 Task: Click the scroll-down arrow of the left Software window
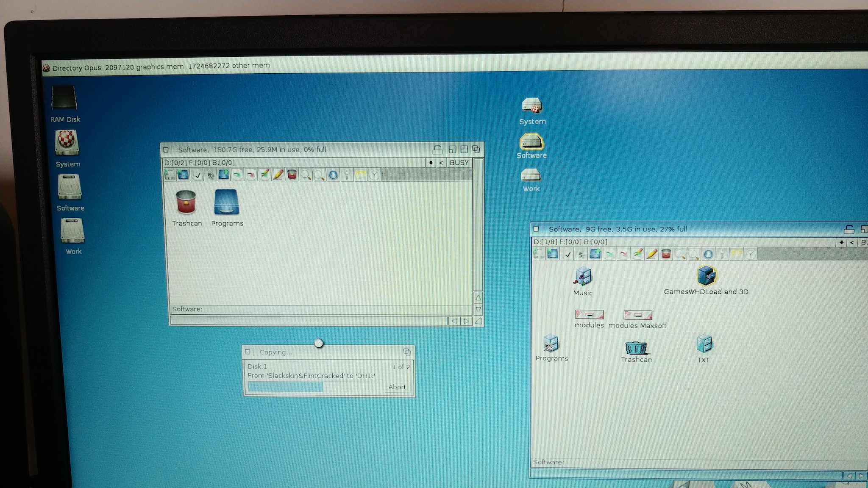click(478, 309)
